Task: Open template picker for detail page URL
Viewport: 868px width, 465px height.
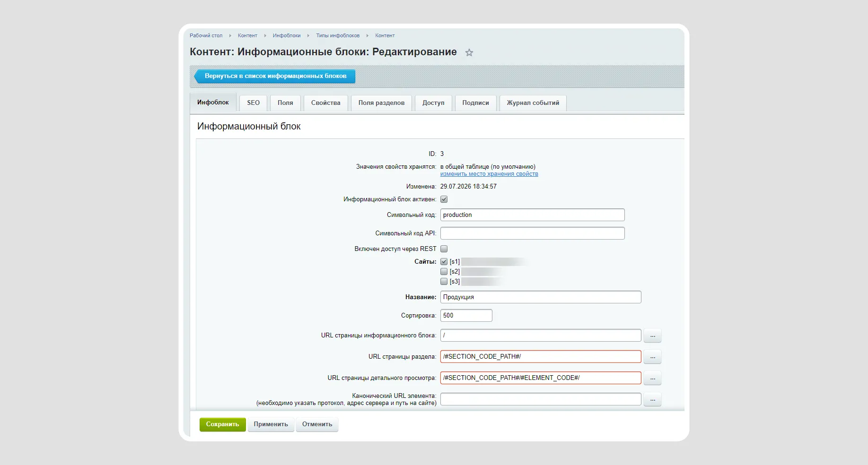Action: [652, 378]
